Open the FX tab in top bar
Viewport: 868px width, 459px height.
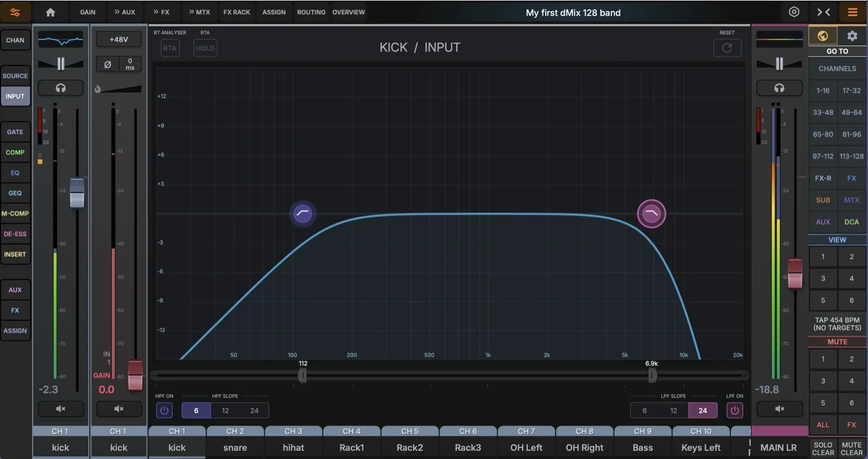(x=161, y=12)
